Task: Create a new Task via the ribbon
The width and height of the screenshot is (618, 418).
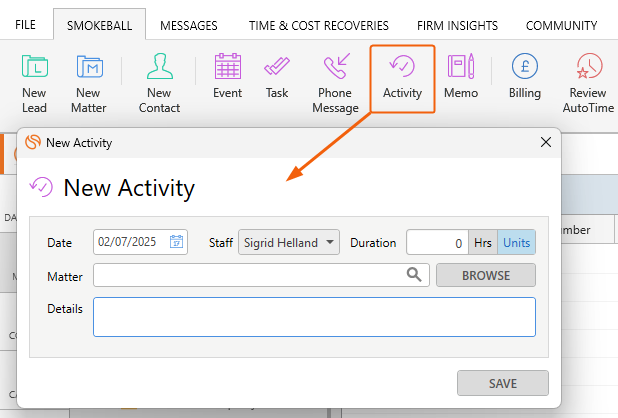Action: click(277, 76)
